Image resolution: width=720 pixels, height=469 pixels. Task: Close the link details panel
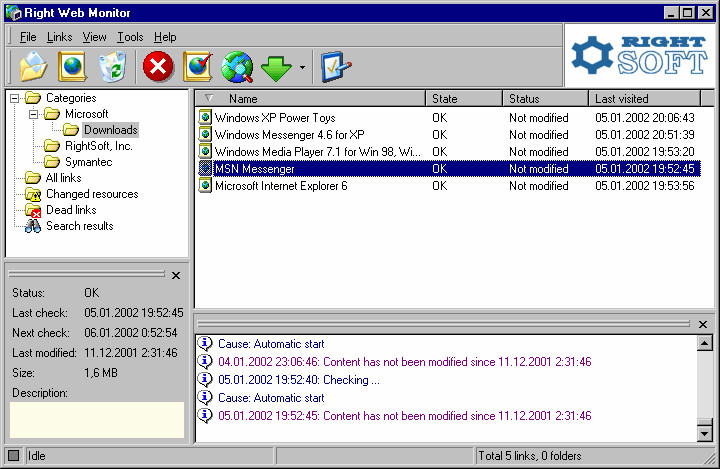[176, 276]
